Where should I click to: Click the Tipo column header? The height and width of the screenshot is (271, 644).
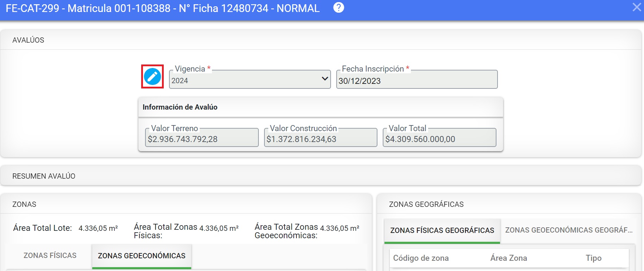tap(593, 258)
